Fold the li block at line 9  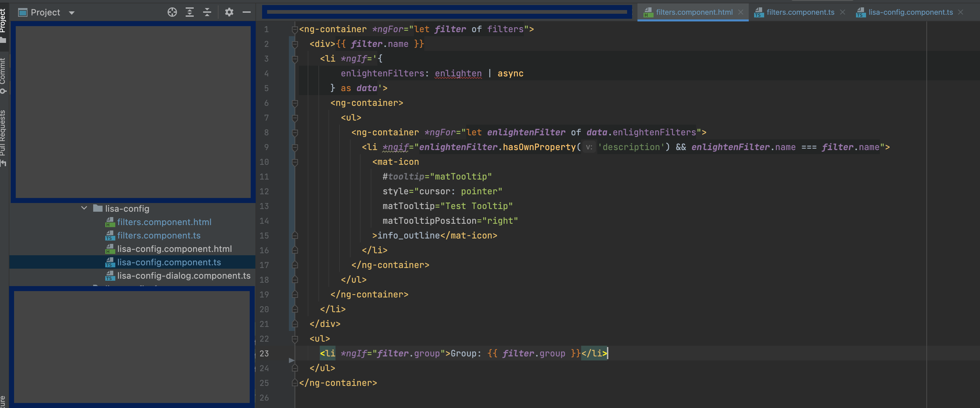(295, 147)
